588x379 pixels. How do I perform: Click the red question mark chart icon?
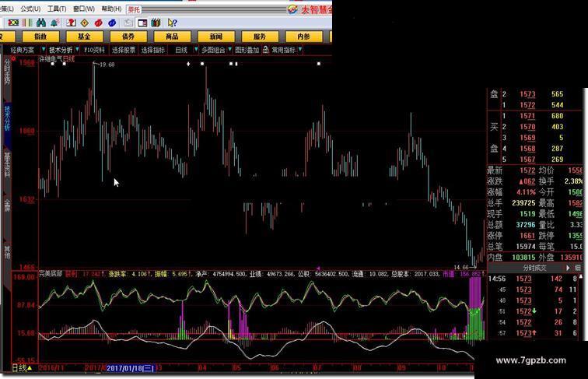pyautogui.click(x=71, y=23)
